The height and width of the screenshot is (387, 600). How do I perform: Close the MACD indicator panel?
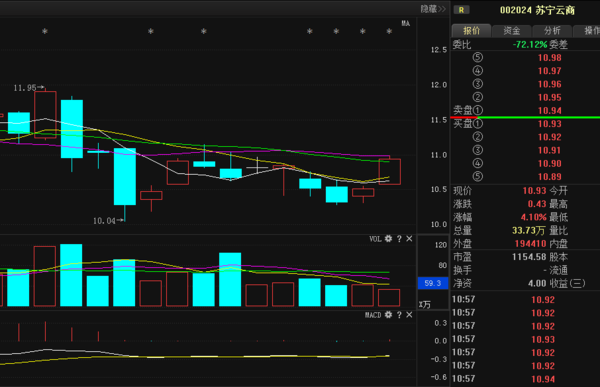pyautogui.click(x=409, y=315)
